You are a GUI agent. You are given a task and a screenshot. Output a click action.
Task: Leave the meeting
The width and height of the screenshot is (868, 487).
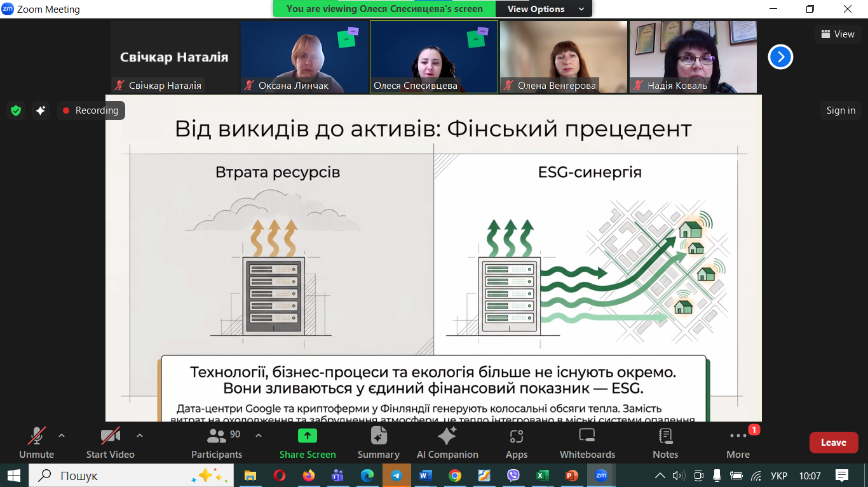tap(834, 443)
